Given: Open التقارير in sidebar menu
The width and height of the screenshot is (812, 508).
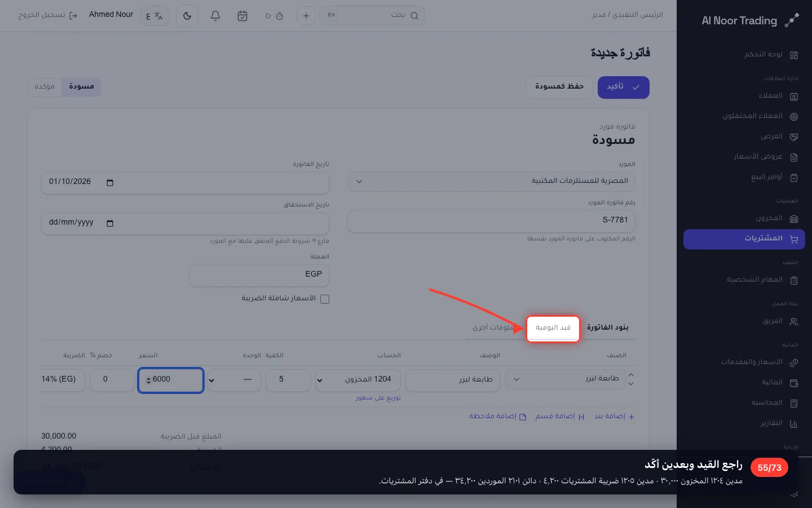Looking at the screenshot, I should click(744, 423).
